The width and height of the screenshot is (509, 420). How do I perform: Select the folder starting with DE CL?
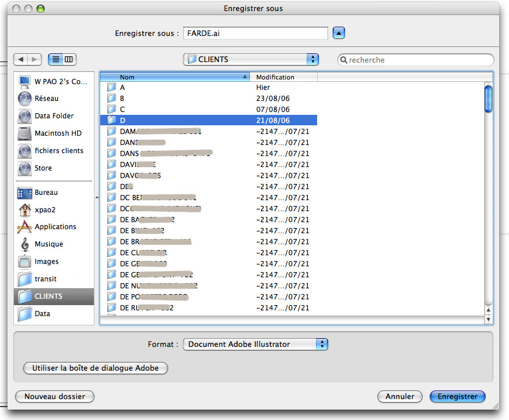[x=209, y=253]
